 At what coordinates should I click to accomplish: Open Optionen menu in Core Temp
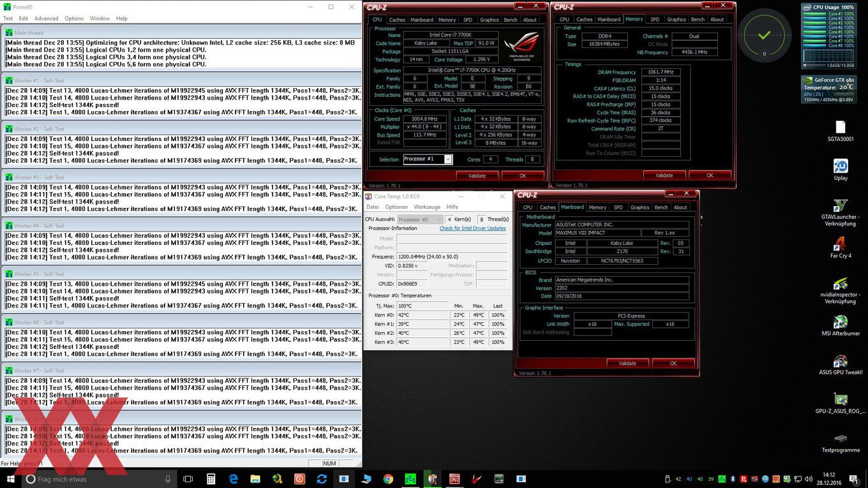coord(396,207)
